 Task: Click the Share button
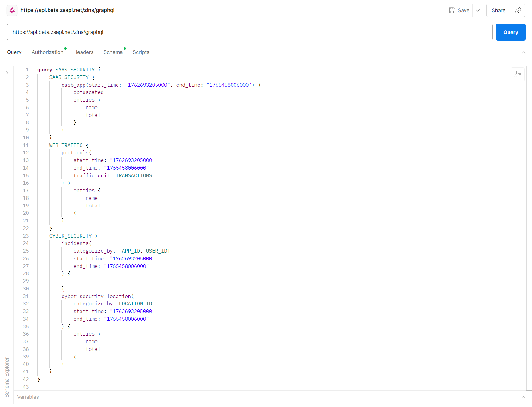(498, 10)
